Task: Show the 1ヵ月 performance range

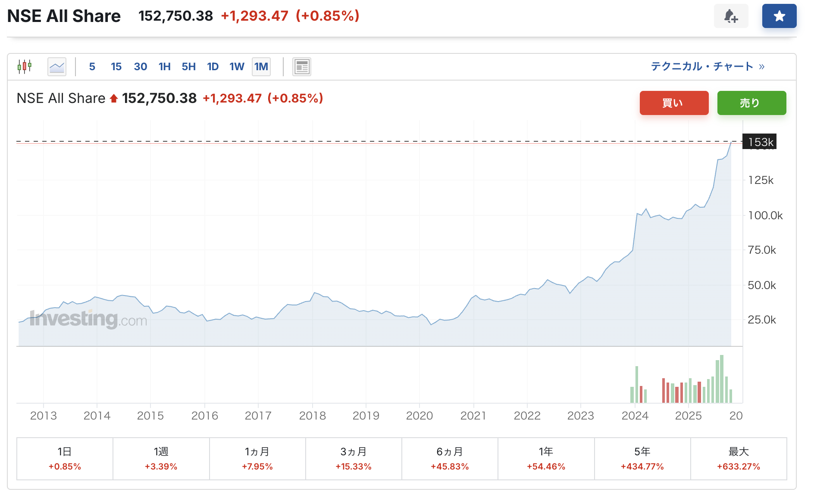Action: pos(257,459)
